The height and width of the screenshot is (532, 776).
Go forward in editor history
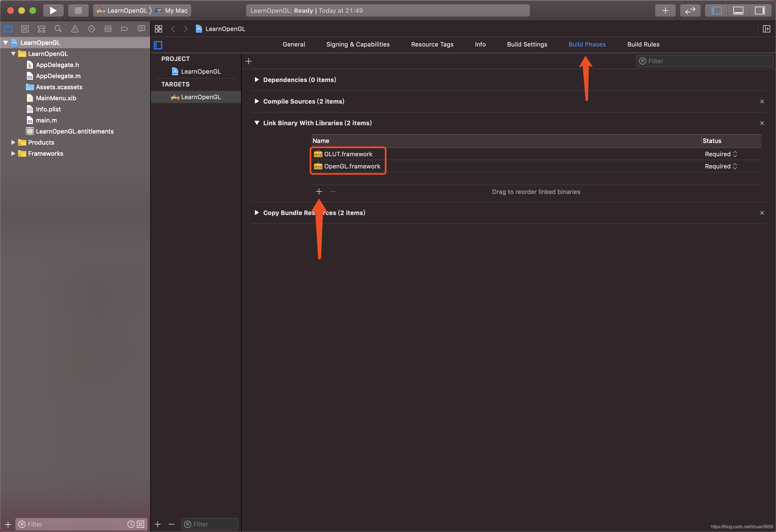(x=186, y=29)
